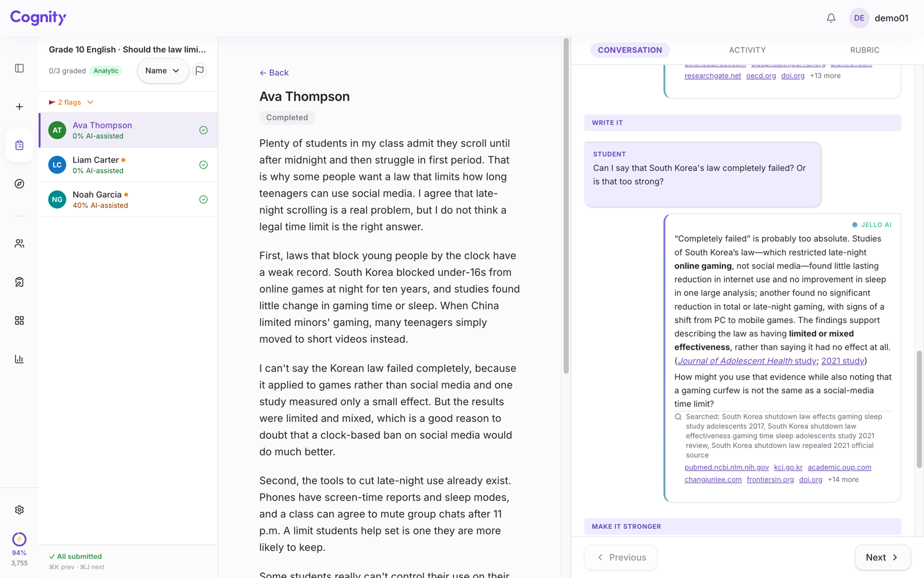Open academic.oup.com source link
The image size is (924, 578).
(x=839, y=467)
